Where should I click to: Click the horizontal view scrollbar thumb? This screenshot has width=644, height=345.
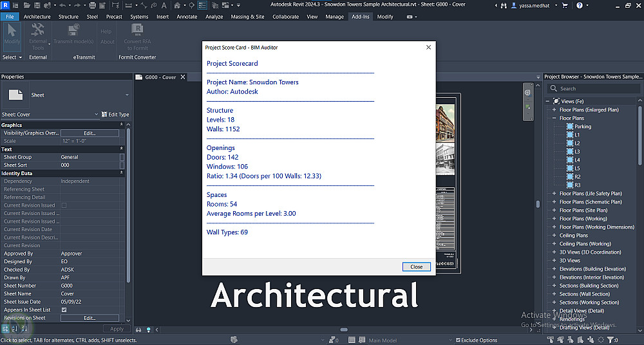coord(344,330)
